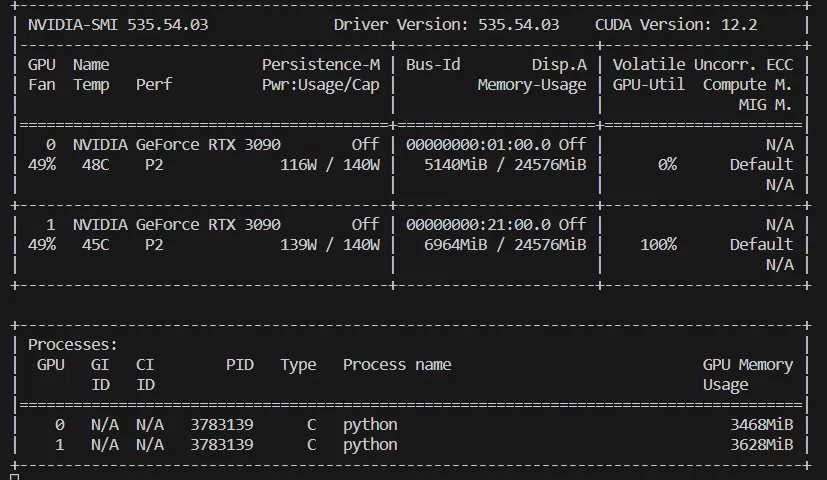Click the 'Type' column header
827x480 pixels.
point(298,366)
